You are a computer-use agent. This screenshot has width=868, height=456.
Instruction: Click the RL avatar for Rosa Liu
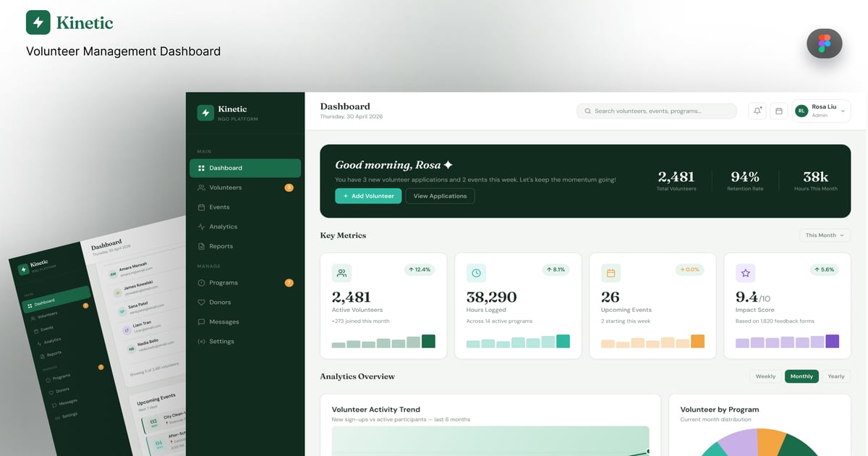click(801, 111)
